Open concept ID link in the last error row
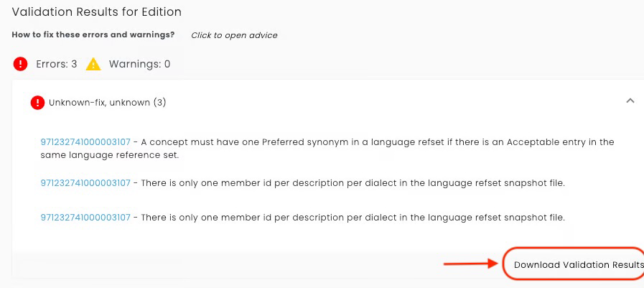644x288 pixels. point(85,217)
